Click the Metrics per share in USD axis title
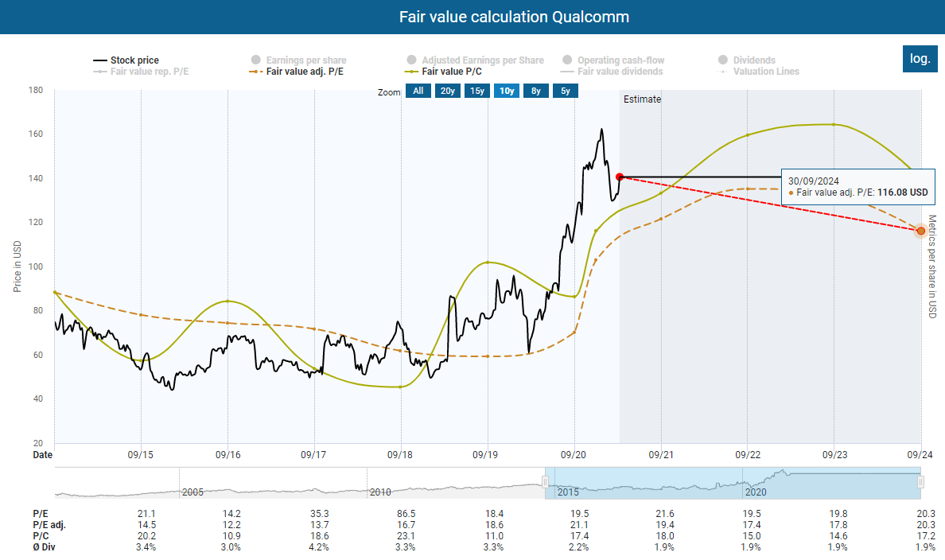Screen dimensions: 945x560 click(x=932, y=266)
